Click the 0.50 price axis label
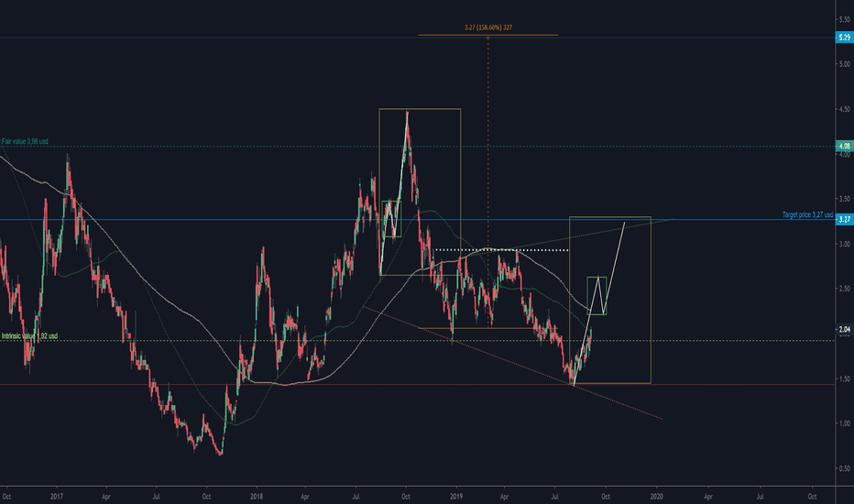 coord(844,468)
